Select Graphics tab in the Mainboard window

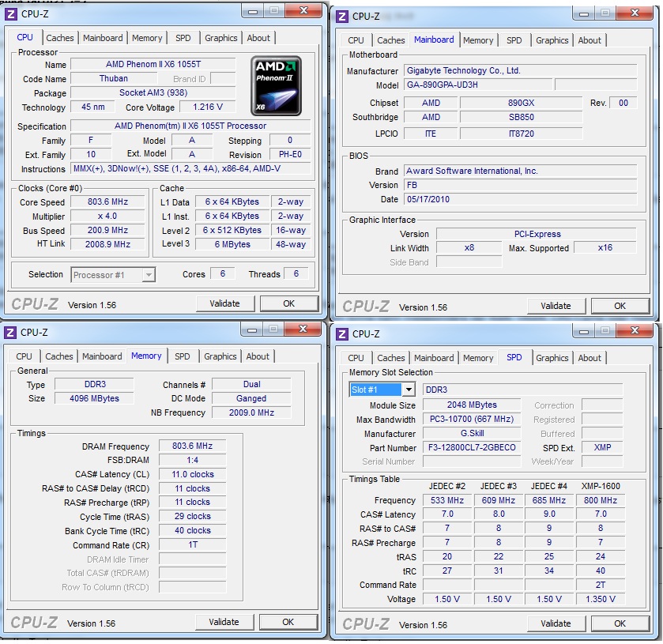click(x=552, y=40)
